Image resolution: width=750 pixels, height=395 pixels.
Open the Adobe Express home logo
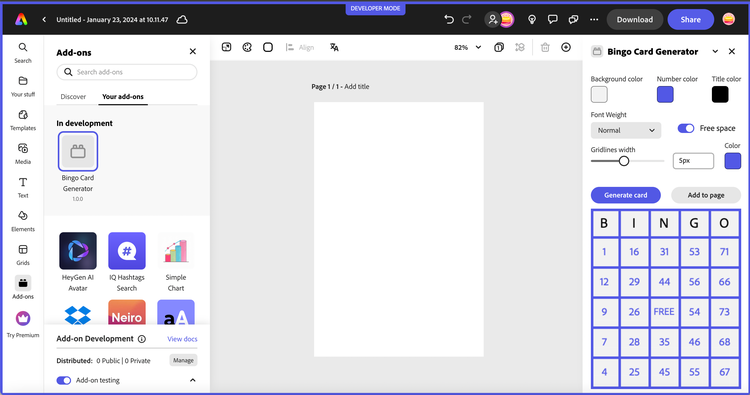(x=21, y=20)
